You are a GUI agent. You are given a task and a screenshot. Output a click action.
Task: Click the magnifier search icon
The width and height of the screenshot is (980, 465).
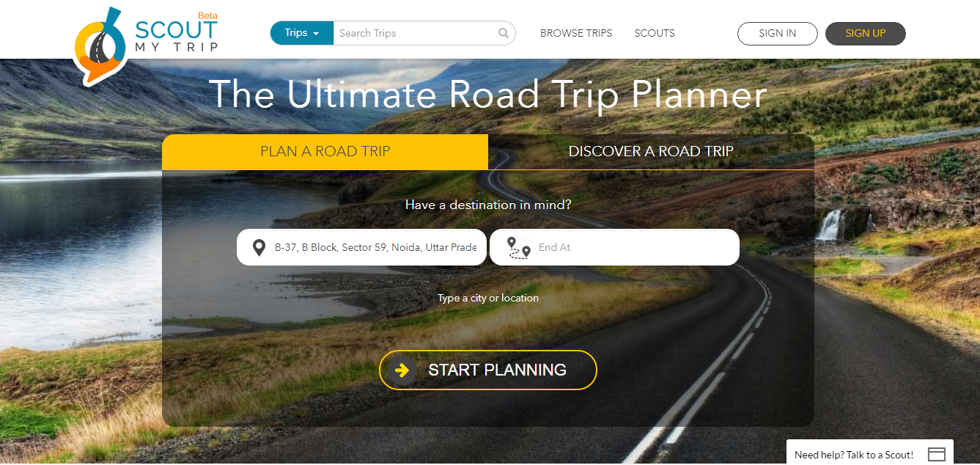(x=504, y=33)
